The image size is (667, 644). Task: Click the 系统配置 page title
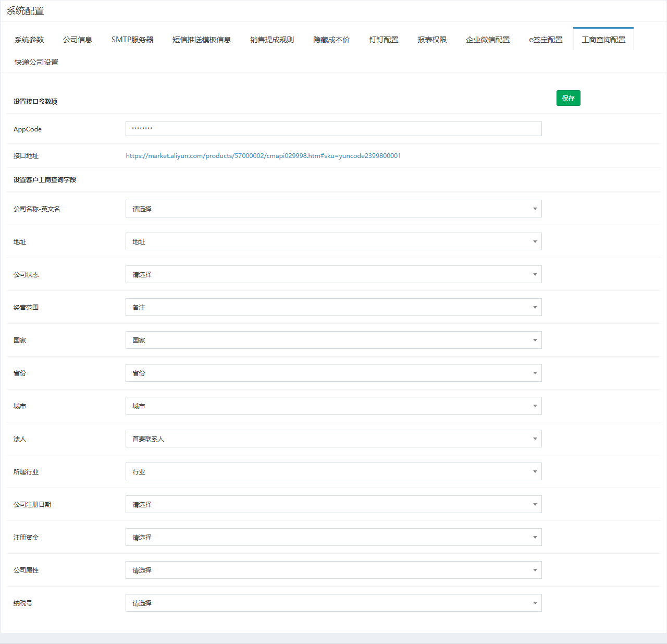(x=25, y=11)
